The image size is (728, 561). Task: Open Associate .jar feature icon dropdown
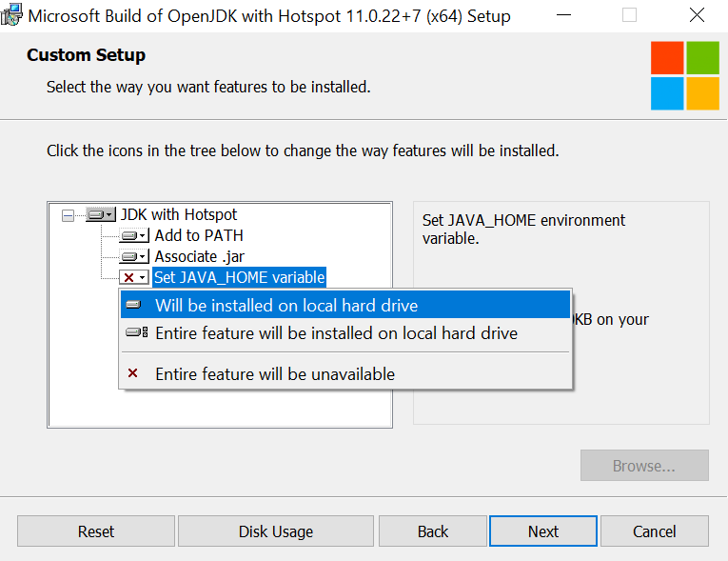134,256
